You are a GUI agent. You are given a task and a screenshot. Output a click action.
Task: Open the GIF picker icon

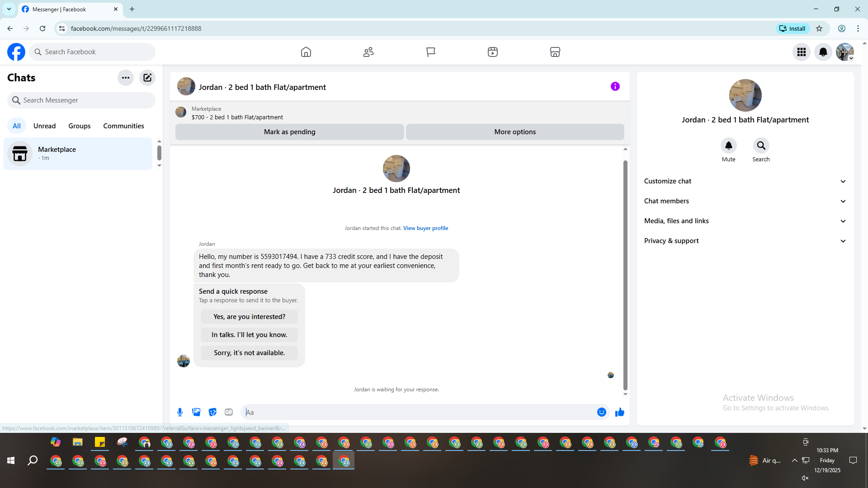pos(229,412)
